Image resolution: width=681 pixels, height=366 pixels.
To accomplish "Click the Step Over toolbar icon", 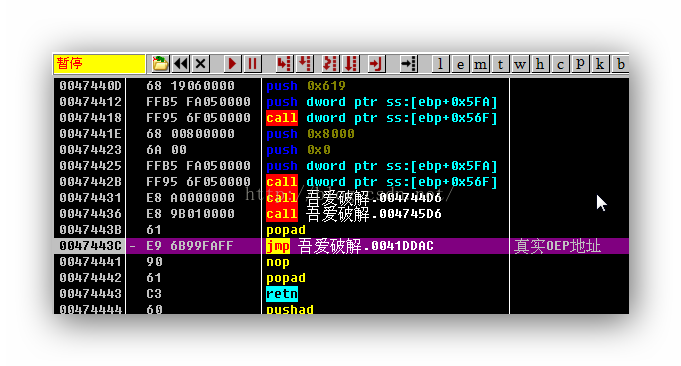I will 304,64.
